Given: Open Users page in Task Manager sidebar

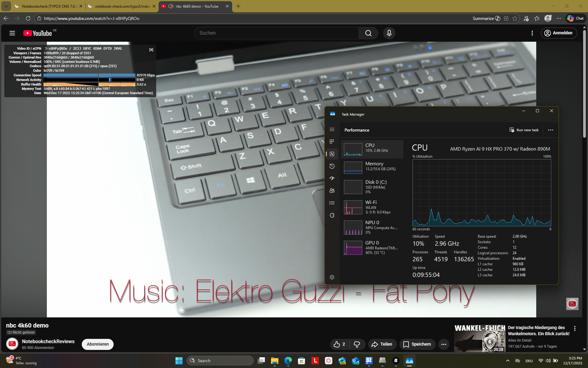Looking at the screenshot, I should (x=332, y=191).
